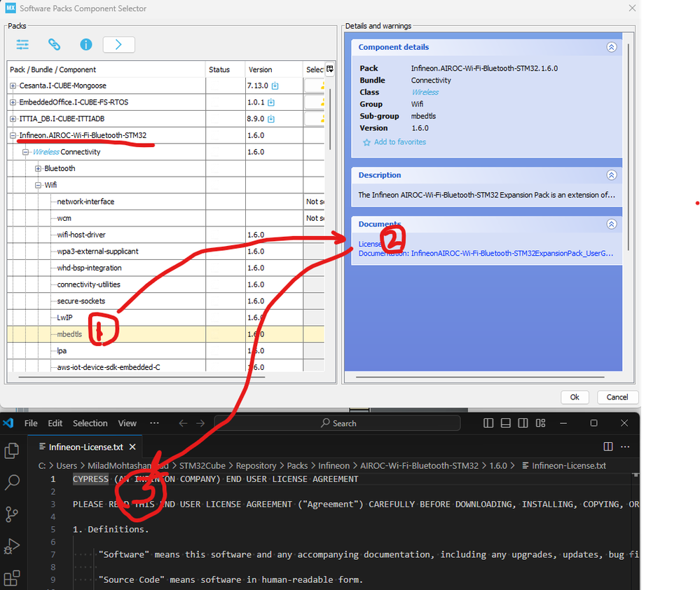Select the wifi-host-driver component
This screenshot has height=590, width=700.
81,235
